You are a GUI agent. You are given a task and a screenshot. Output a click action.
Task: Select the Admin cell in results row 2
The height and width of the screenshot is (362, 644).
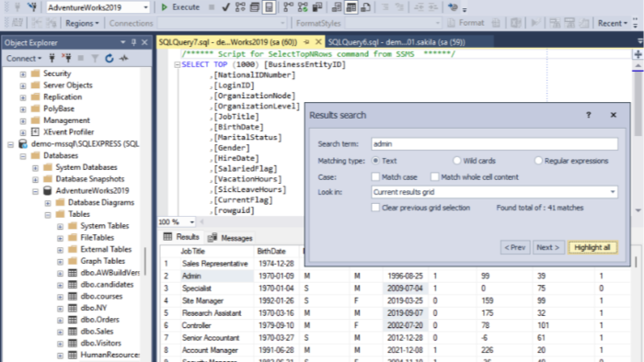point(216,276)
